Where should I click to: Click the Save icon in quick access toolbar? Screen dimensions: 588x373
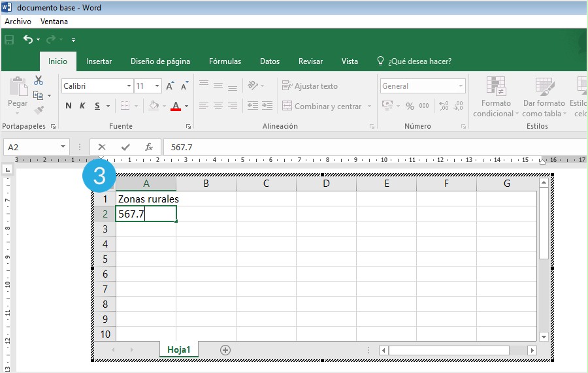(9, 39)
